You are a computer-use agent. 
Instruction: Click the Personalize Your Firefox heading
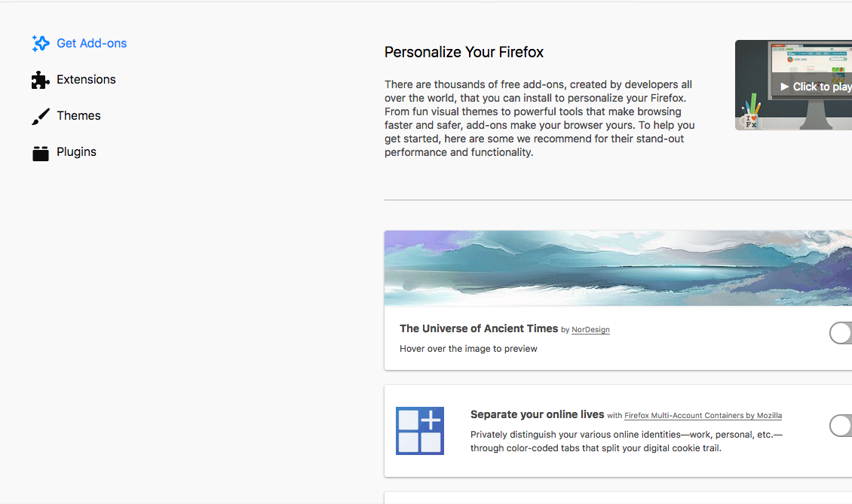click(464, 52)
